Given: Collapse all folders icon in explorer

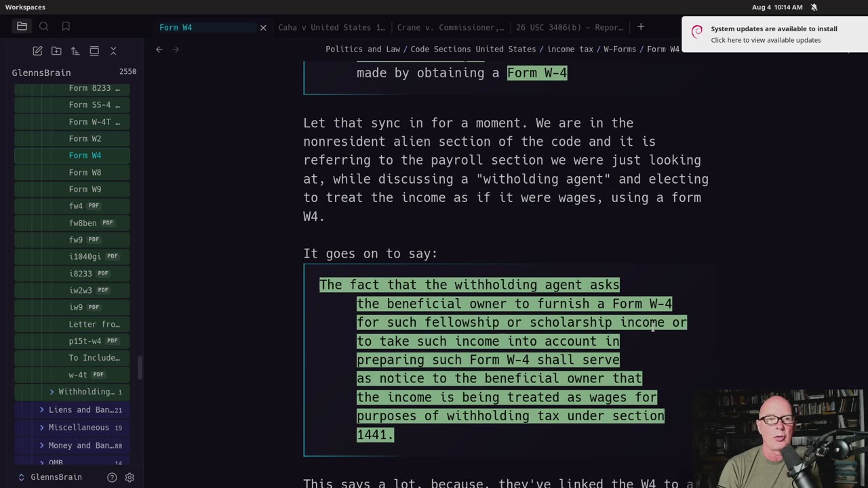Looking at the screenshot, I should point(113,51).
